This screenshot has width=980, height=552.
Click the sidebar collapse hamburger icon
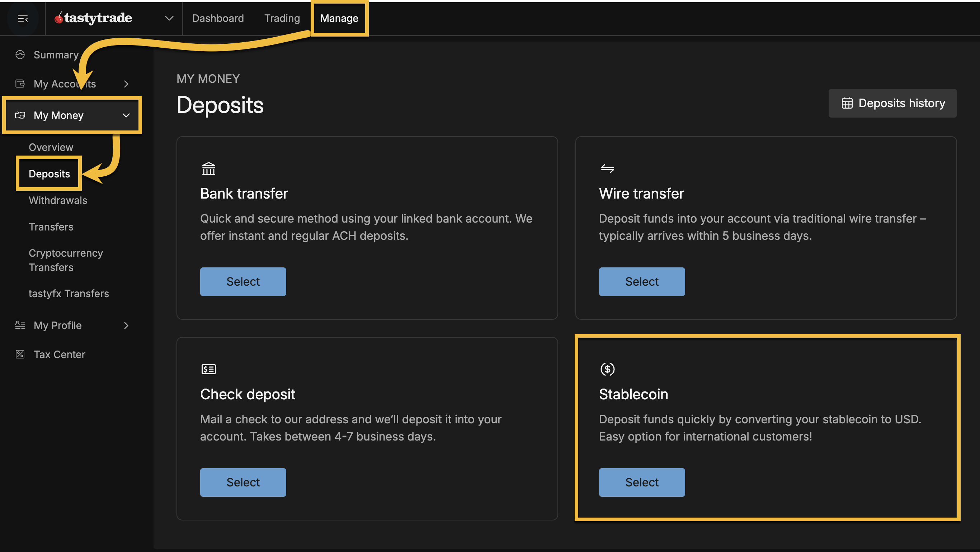tap(23, 18)
